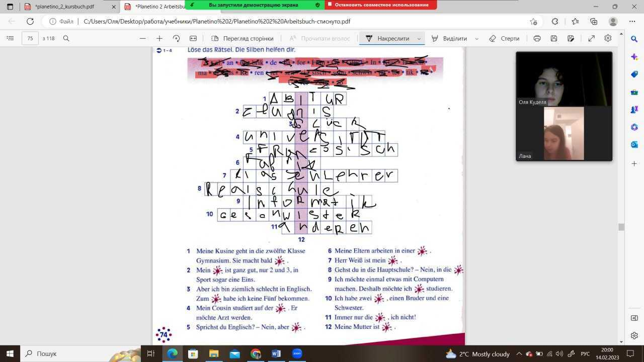This screenshot has width=644, height=362.
Task: Click the stop screen sharing button
Action: 381,5
